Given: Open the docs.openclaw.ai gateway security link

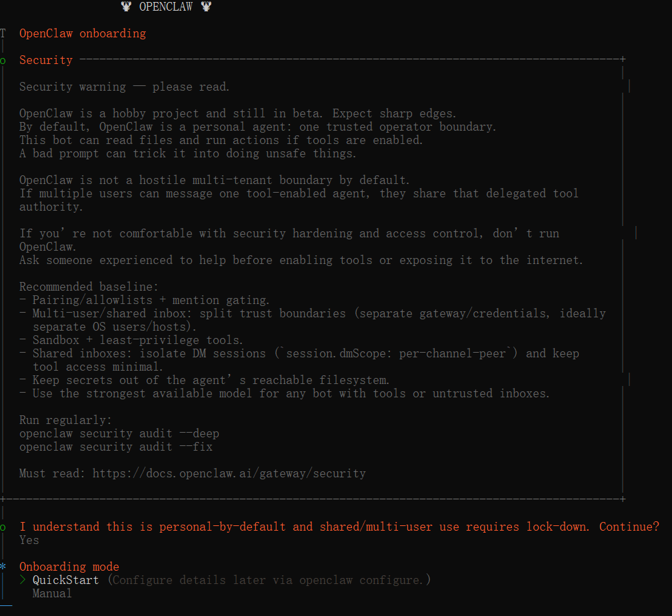Looking at the screenshot, I should [229, 473].
